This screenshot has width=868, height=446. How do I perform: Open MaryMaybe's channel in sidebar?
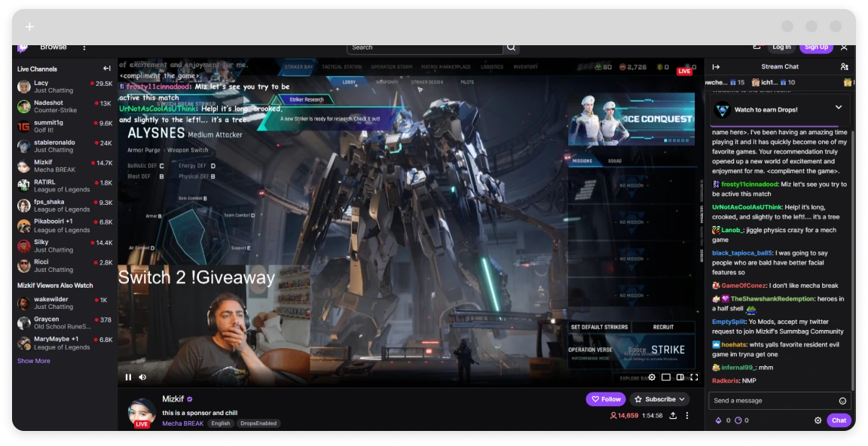pos(65,343)
